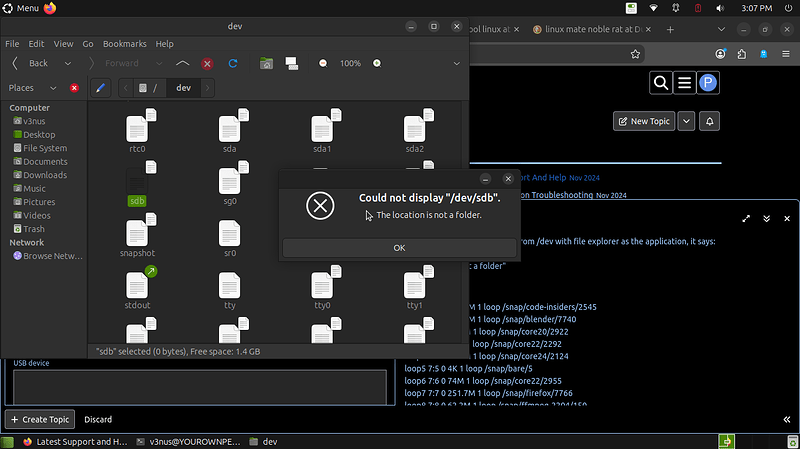Open the New Topic options dropdown
The height and width of the screenshot is (449, 800).
(x=686, y=121)
